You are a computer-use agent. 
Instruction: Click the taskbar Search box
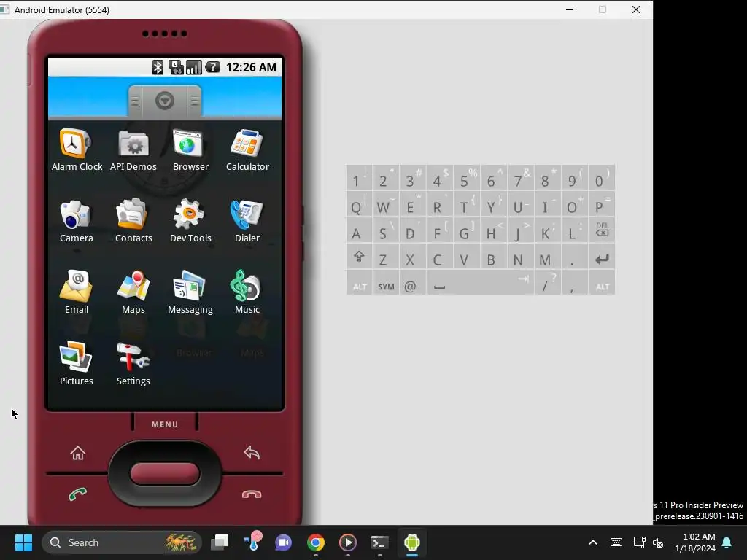(x=122, y=542)
